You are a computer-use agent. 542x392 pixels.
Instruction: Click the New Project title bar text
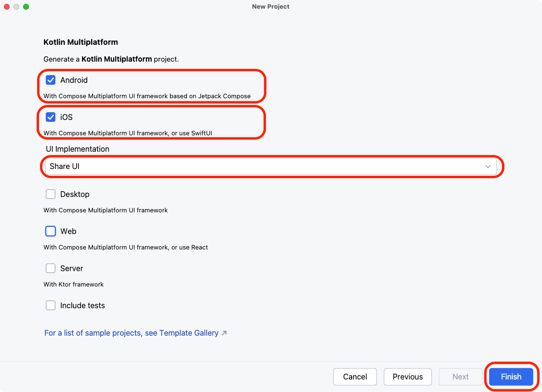click(x=271, y=7)
